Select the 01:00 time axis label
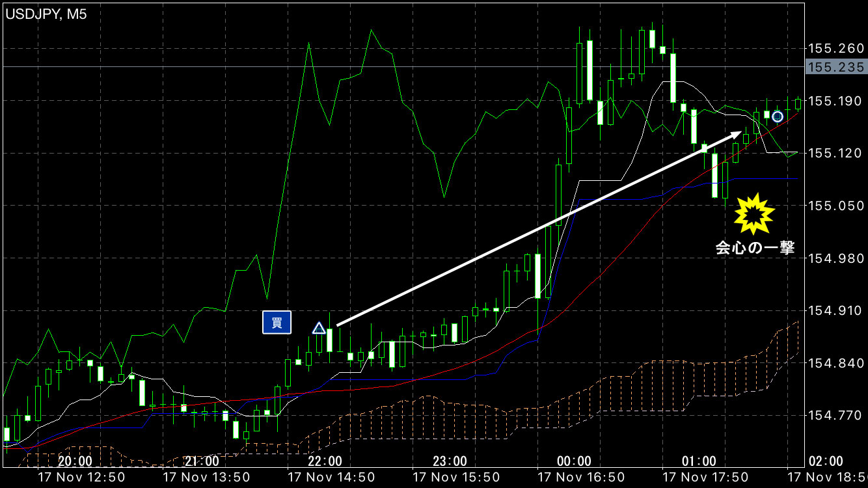The width and height of the screenshot is (868, 488). tap(699, 461)
